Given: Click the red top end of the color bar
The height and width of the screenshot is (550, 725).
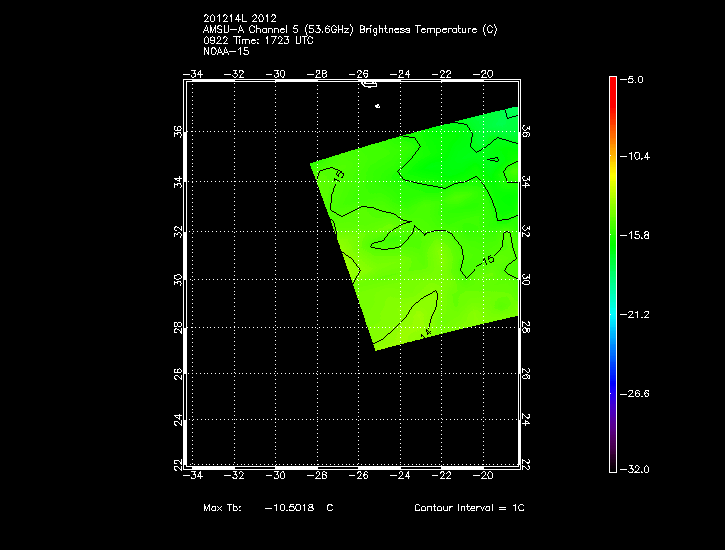Looking at the screenshot, I should click(x=613, y=82).
